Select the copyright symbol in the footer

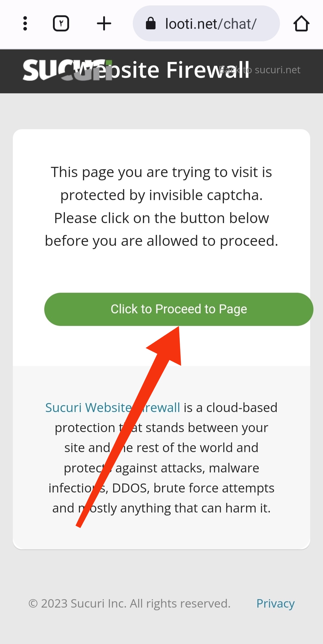tap(33, 604)
